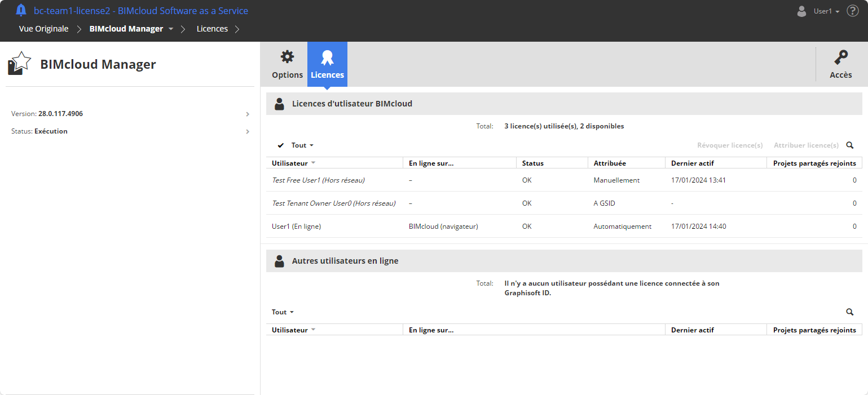868x395 pixels.
Task: Open the help question mark icon
Action: tap(852, 11)
